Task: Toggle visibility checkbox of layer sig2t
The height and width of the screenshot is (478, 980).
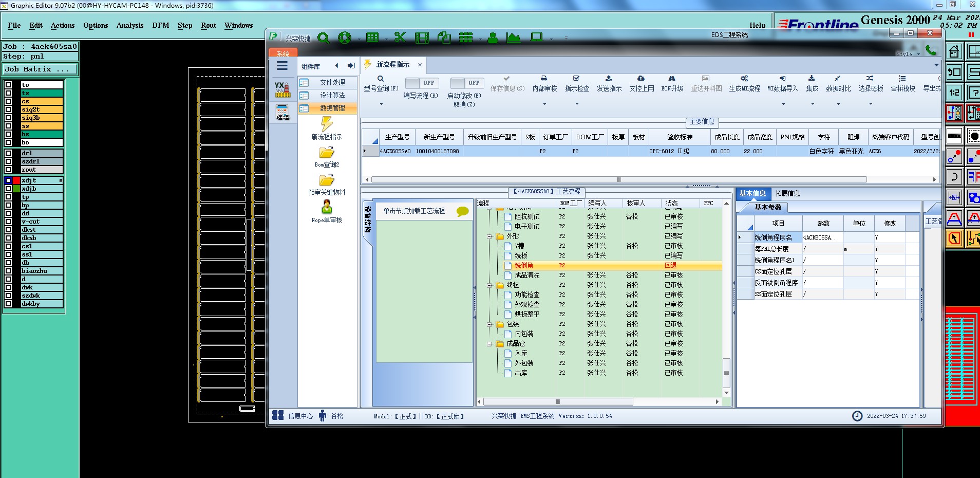Action: click(8, 109)
